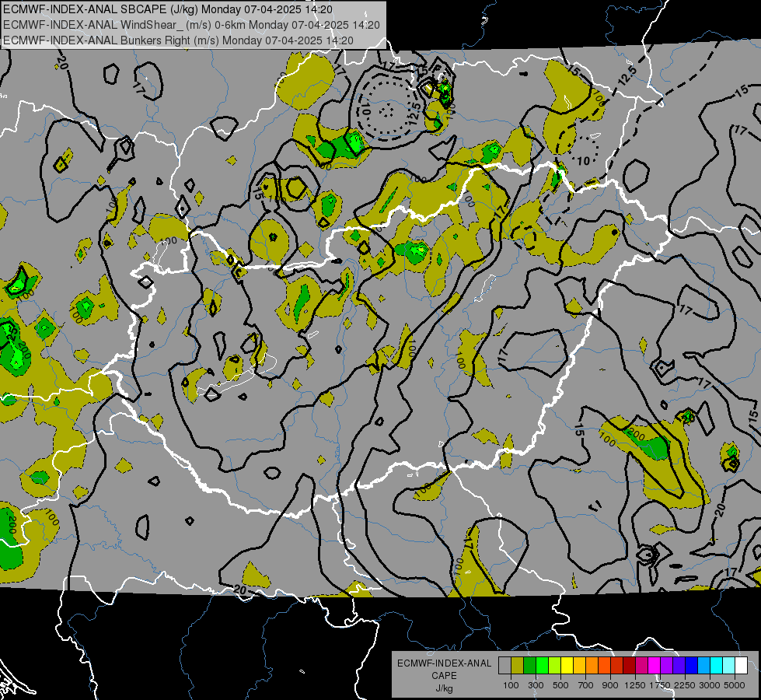Click the 1250 legend tick label

pyautogui.click(x=635, y=685)
